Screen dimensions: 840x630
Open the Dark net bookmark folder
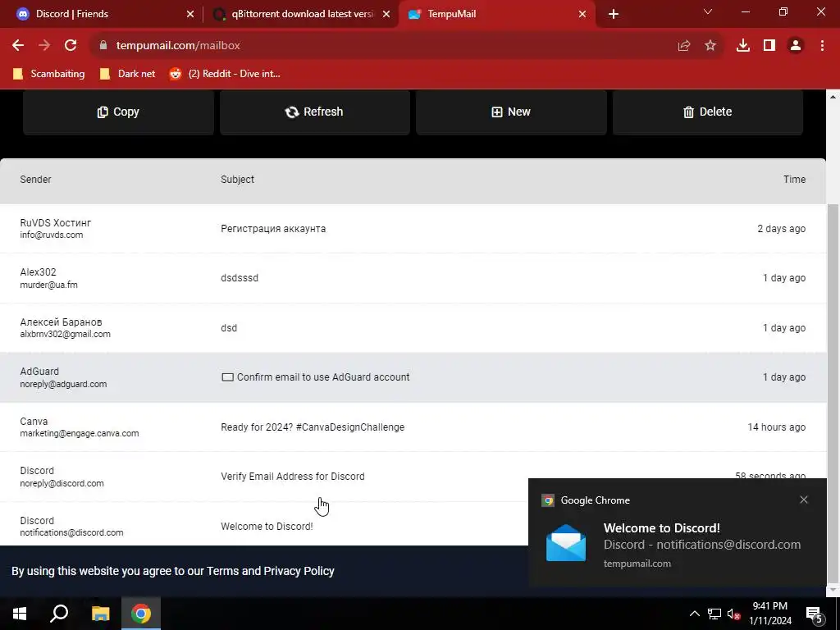click(x=127, y=74)
